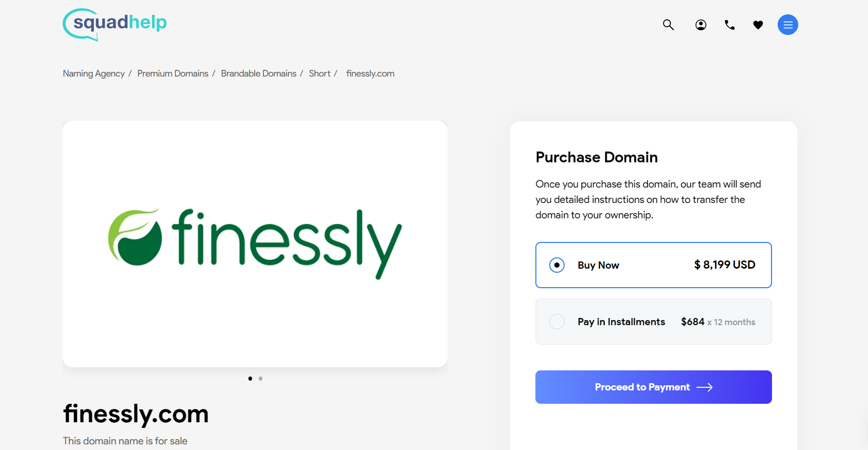Open Brandable Domains breadcrumb link
This screenshot has width=868, height=450.
click(x=259, y=73)
